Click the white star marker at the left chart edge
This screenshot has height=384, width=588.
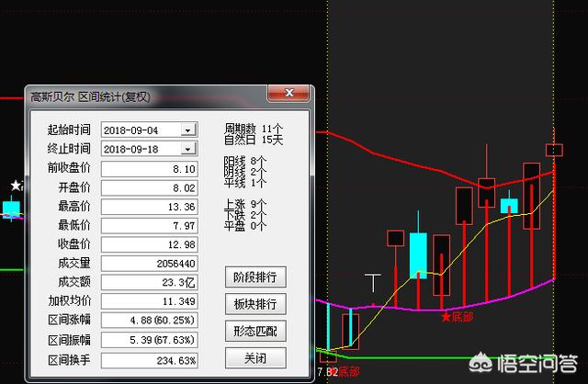pos(17,186)
